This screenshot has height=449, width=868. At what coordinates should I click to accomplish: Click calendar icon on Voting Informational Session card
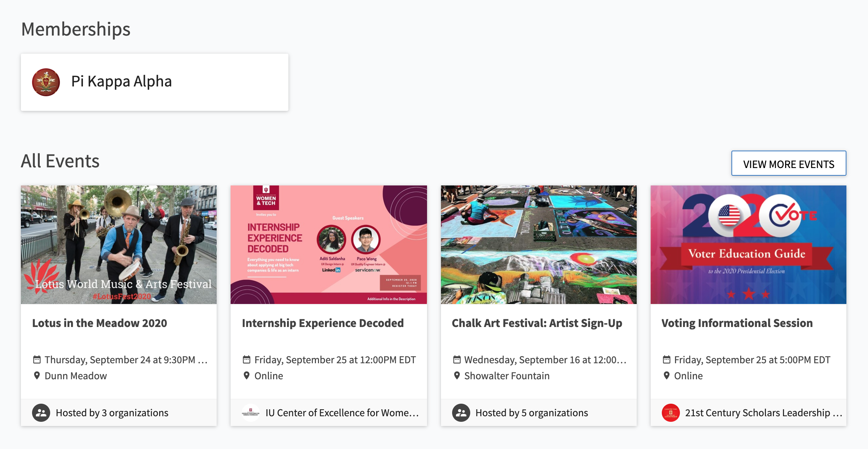[x=666, y=359]
